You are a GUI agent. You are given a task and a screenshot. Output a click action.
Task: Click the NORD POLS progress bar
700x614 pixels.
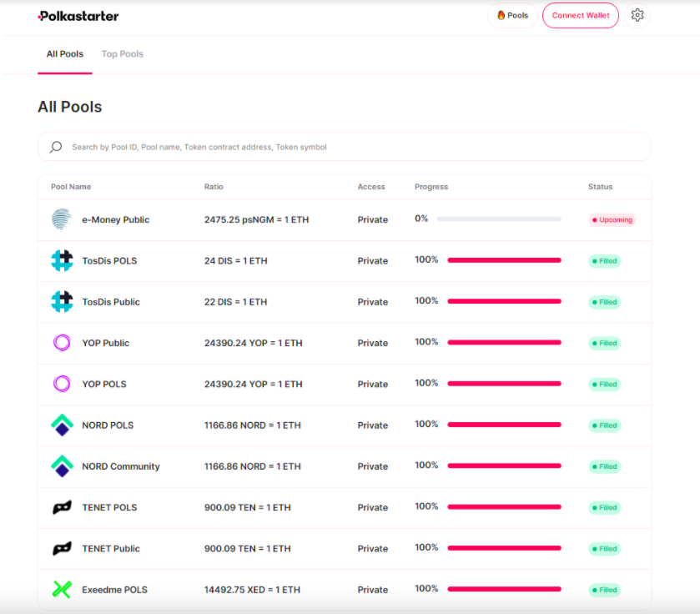(505, 425)
